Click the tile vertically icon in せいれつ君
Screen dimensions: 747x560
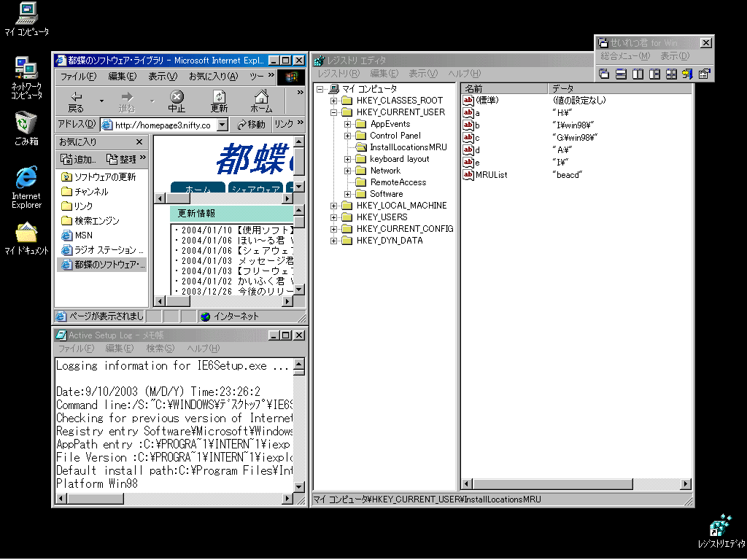638,74
